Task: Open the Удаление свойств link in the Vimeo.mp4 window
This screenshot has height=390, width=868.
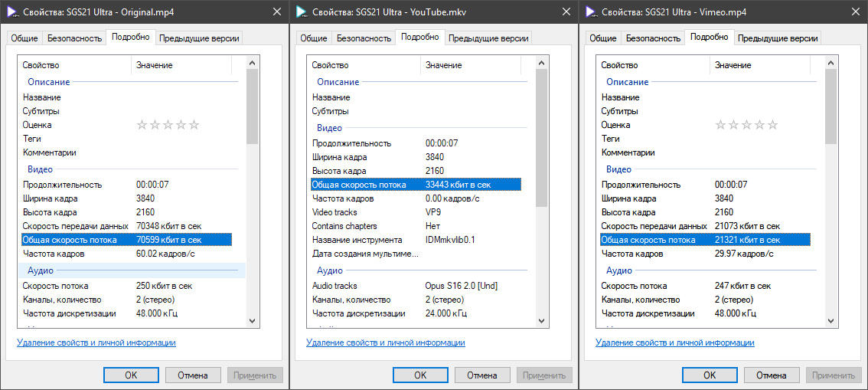Action: [676, 342]
